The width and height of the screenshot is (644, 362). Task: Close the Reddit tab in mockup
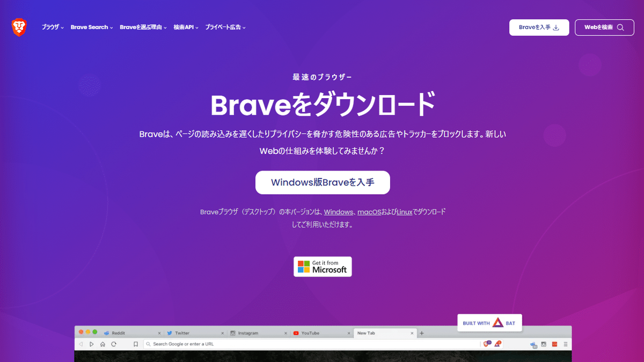tap(159, 333)
